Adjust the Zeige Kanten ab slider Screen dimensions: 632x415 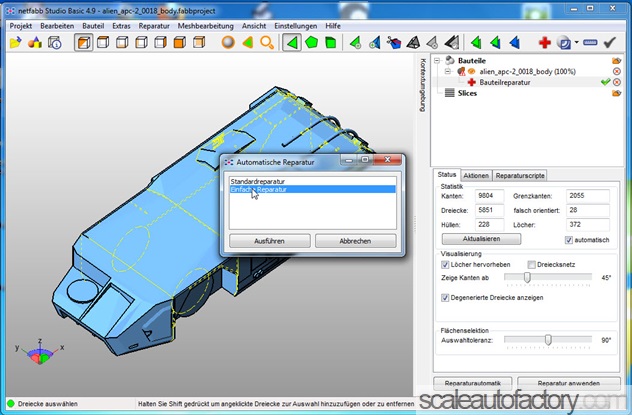tap(527, 277)
